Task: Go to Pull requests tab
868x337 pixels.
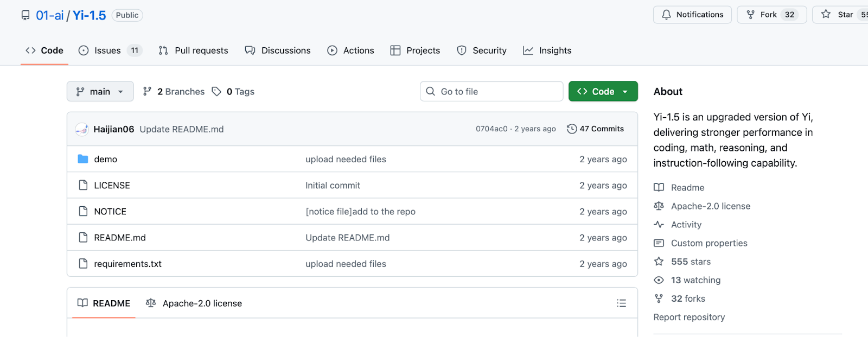Action: coord(193,50)
